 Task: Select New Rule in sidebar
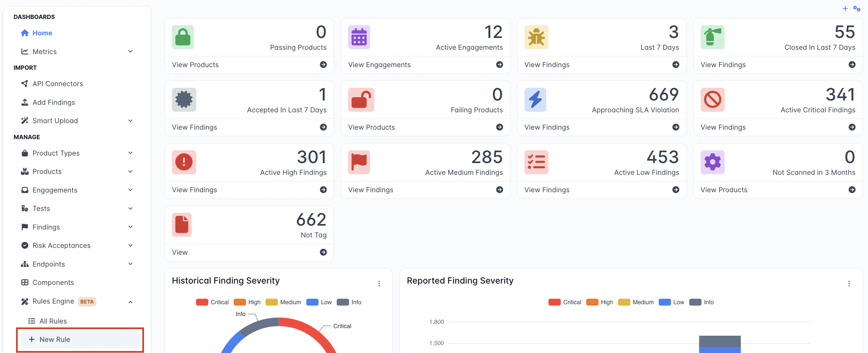[x=54, y=339]
